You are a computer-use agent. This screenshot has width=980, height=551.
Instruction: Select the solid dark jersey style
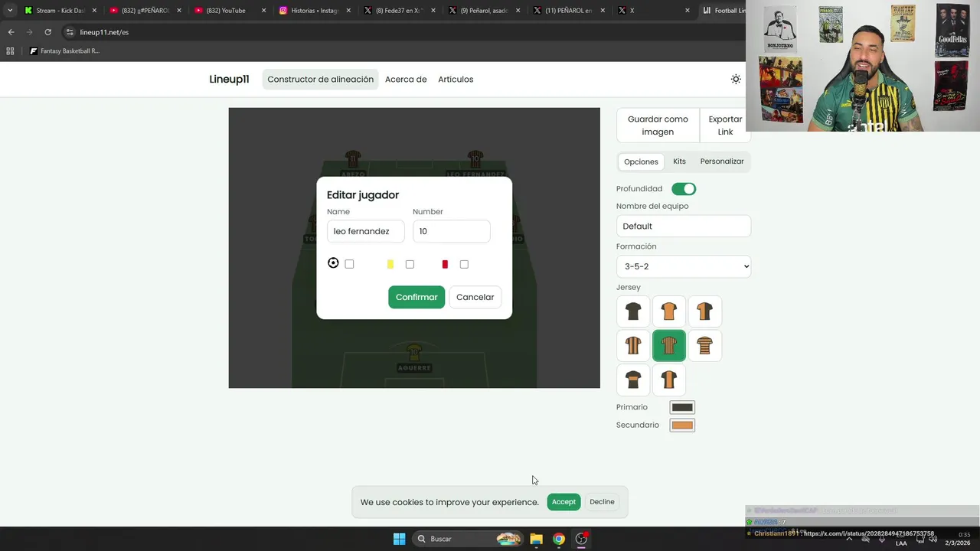[x=633, y=311]
